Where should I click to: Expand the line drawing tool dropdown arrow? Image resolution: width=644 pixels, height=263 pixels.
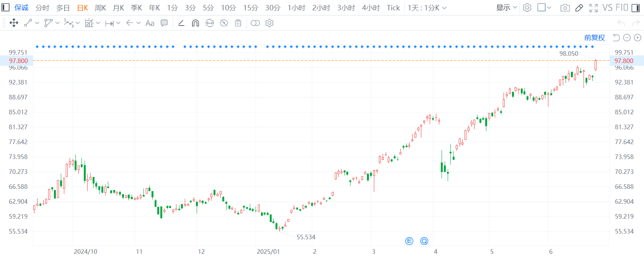point(37,23)
